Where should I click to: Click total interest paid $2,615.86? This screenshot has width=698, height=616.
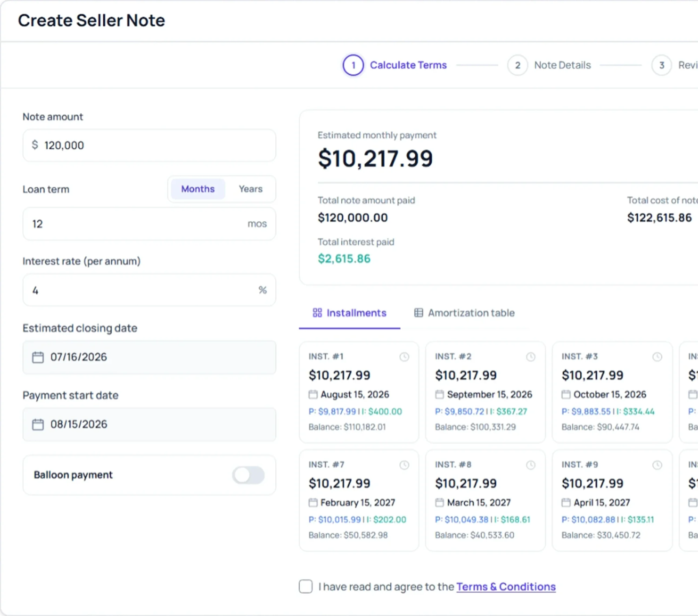[x=344, y=259]
